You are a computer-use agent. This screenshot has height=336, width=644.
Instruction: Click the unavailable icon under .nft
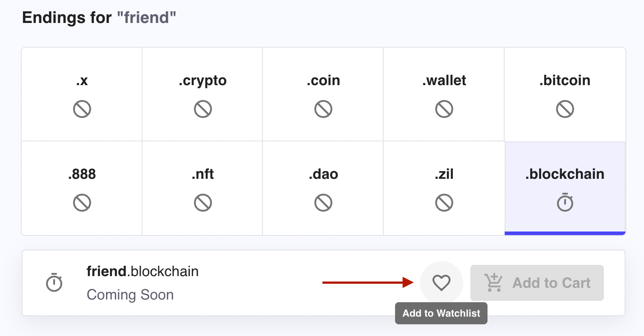point(202,202)
